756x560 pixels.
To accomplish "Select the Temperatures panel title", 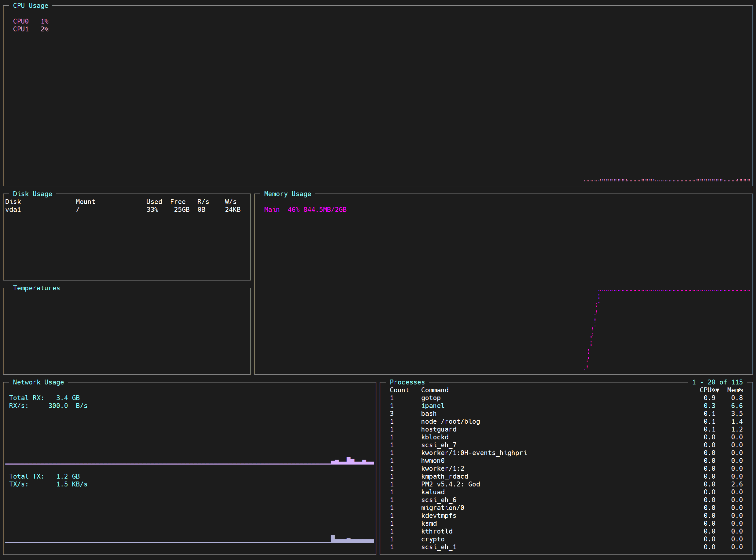I will click(x=36, y=288).
